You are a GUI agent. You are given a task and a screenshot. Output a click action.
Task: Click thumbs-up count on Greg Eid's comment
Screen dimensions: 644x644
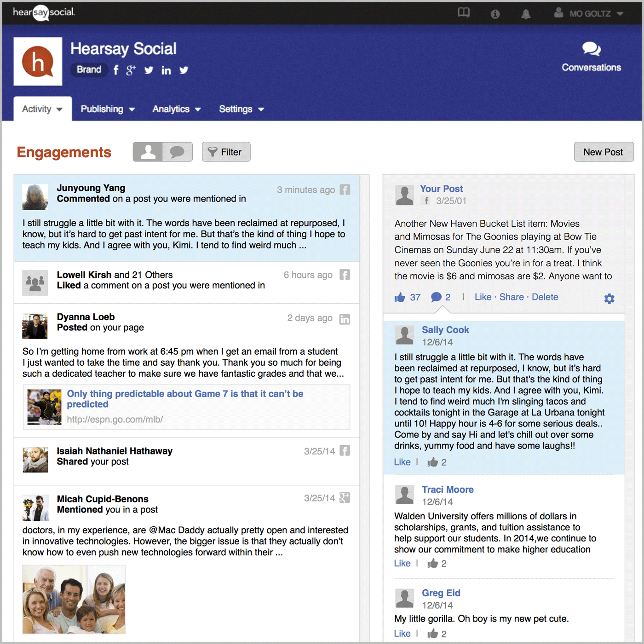(x=437, y=633)
